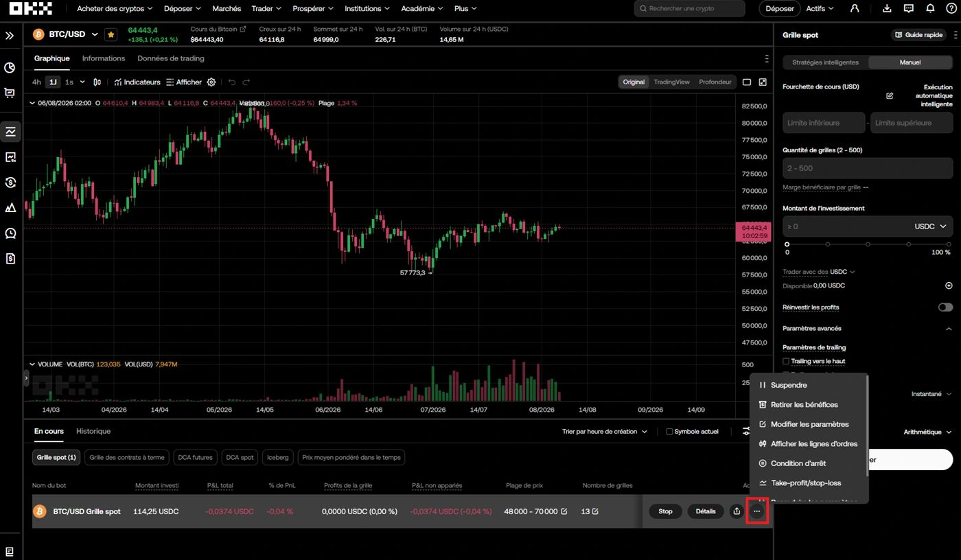Image resolution: width=961 pixels, height=560 pixels.
Task: Open the dollar document sidebar icon
Action: click(10, 259)
